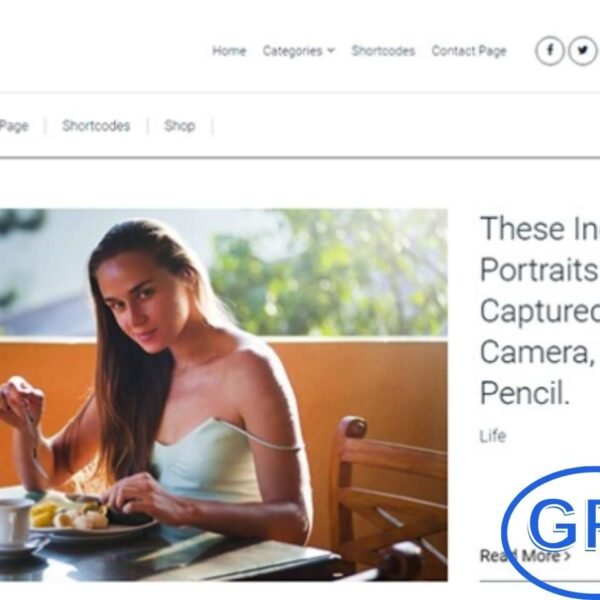Click the partially visible Page menu item
This screenshot has height=600, width=600.
tap(14, 126)
